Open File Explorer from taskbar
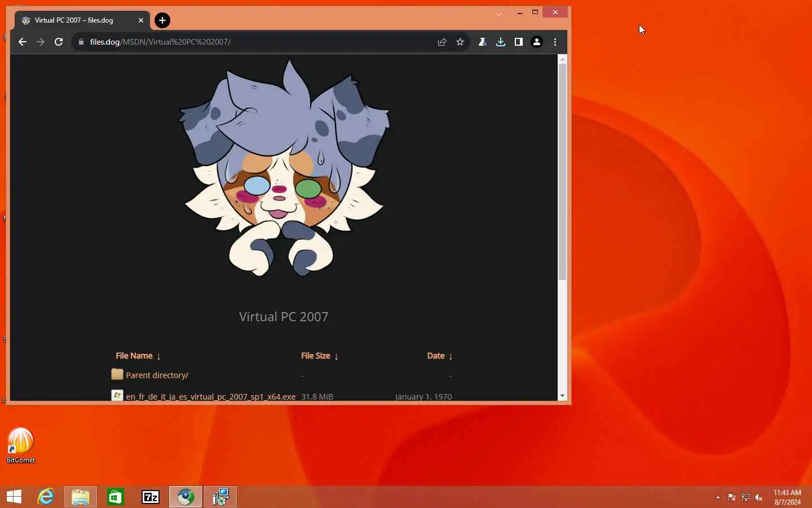The height and width of the screenshot is (508, 812). pyautogui.click(x=81, y=497)
